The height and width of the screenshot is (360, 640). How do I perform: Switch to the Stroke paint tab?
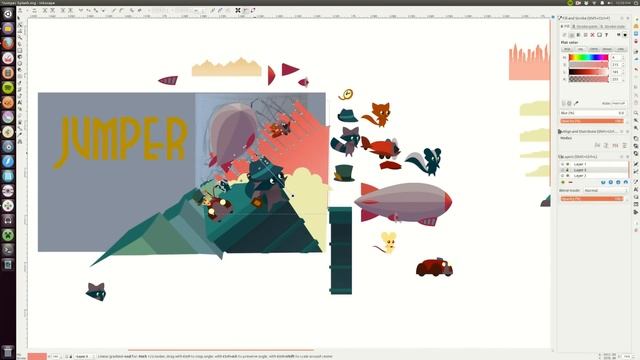586,27
